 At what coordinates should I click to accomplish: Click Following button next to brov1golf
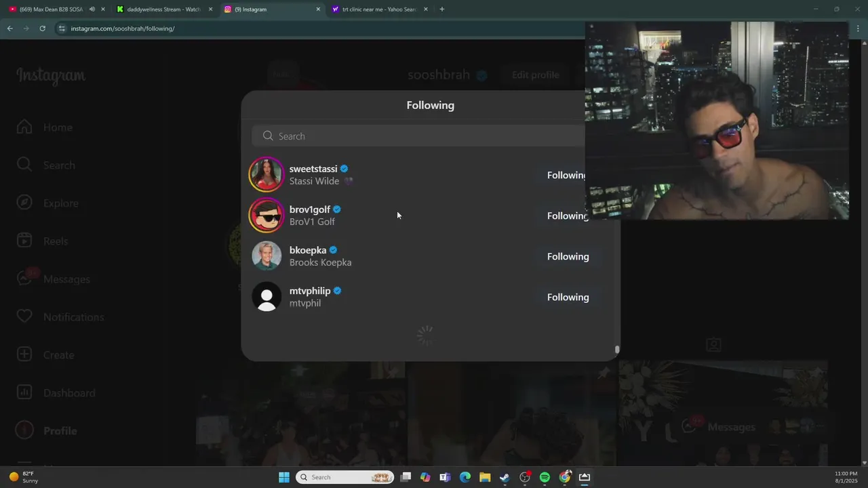(566, 216)
